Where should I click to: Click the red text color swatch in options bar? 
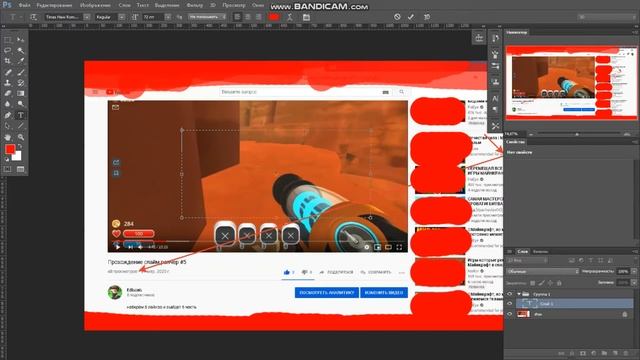(274, 17)
